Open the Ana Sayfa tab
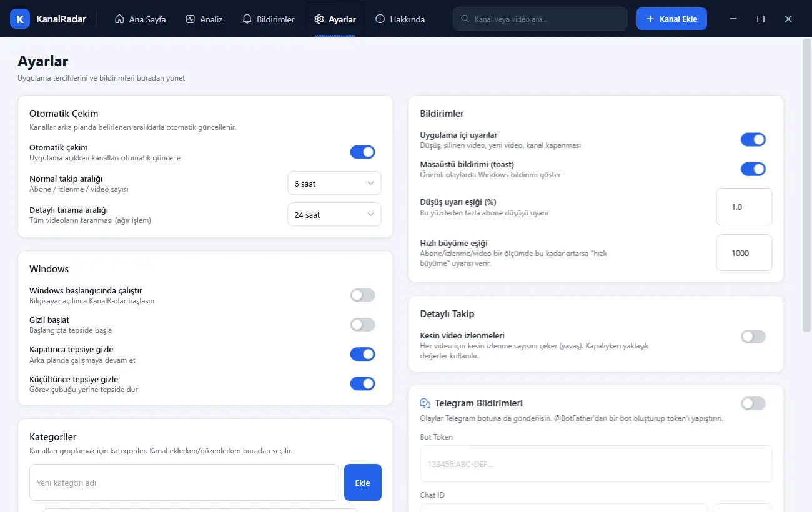This screenshot has width=812, height=512. pos(140,19)
